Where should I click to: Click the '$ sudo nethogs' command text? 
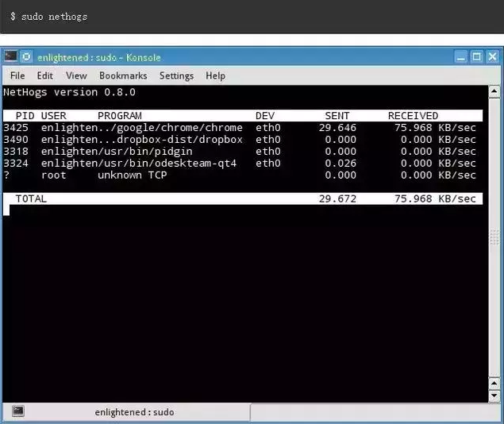click(x=48, y=17)
